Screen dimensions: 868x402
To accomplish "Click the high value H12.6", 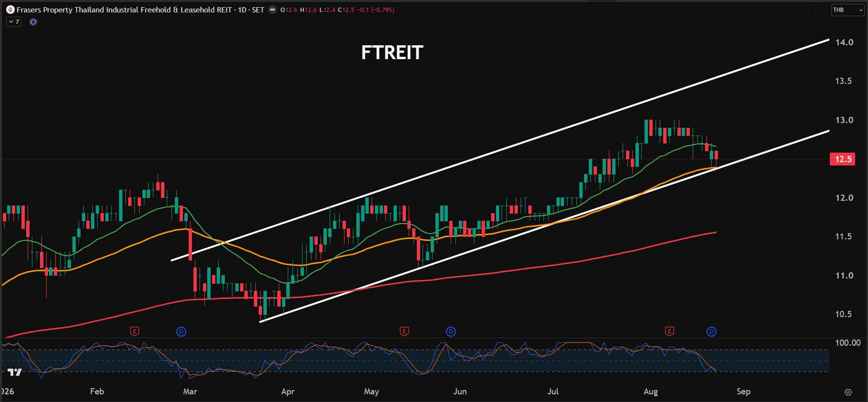I will click(x=308, y=10).
